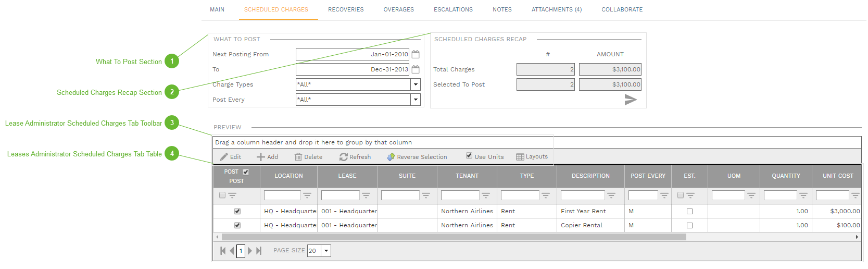Image resolution: width=868 pixels, height=269 pixels.
Task: Go to next page of results
Action: point(250,251)
